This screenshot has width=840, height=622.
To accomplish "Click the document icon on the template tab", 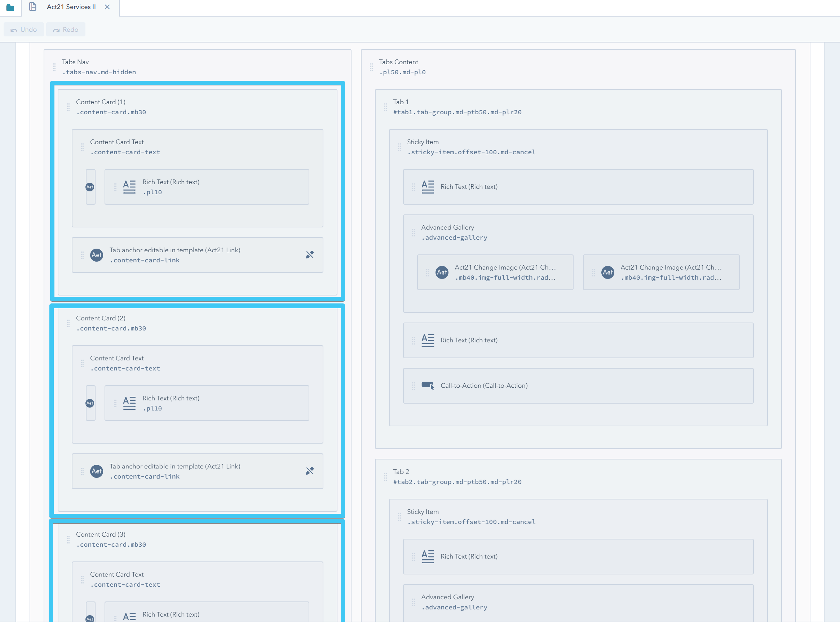I will pos(32,6).
